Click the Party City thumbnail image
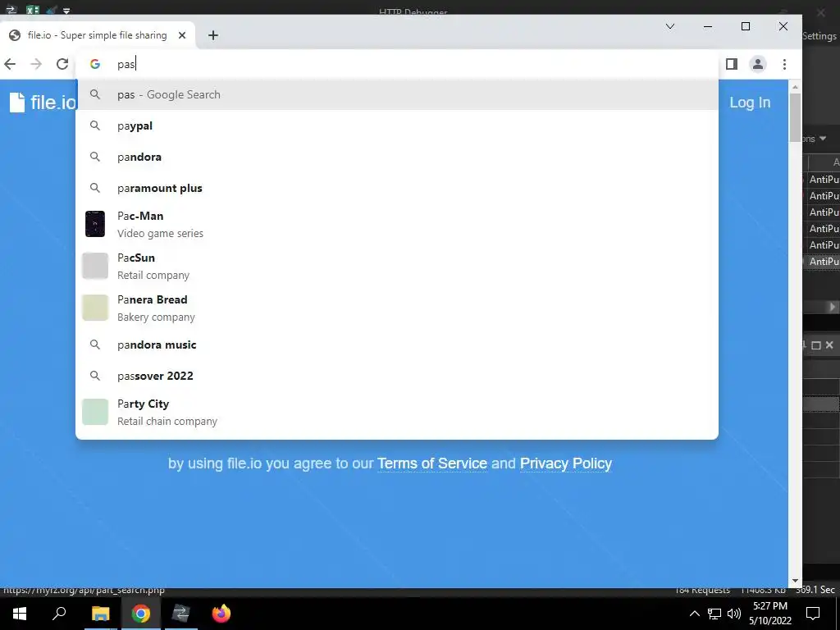Viewport: 840px width, 630px height. pos(95,412)
